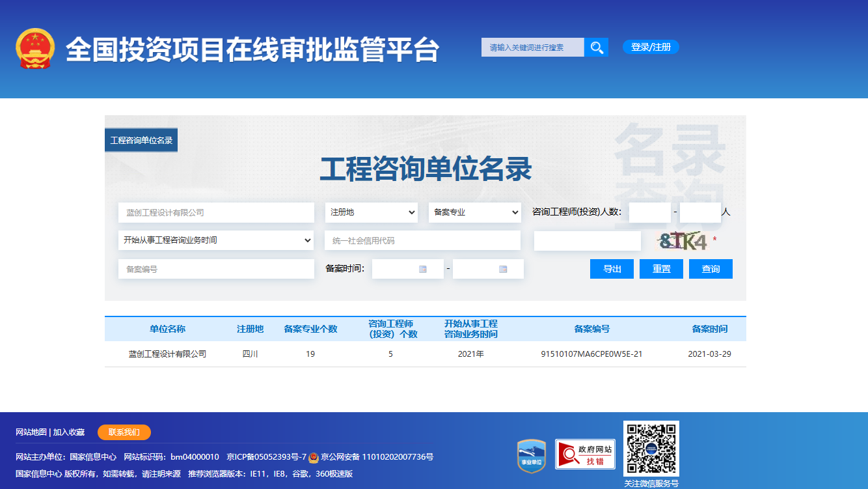This screenshot has width=868, height=489.
Task: Click the 政府网站找错 icon
Action: point(585,454)
